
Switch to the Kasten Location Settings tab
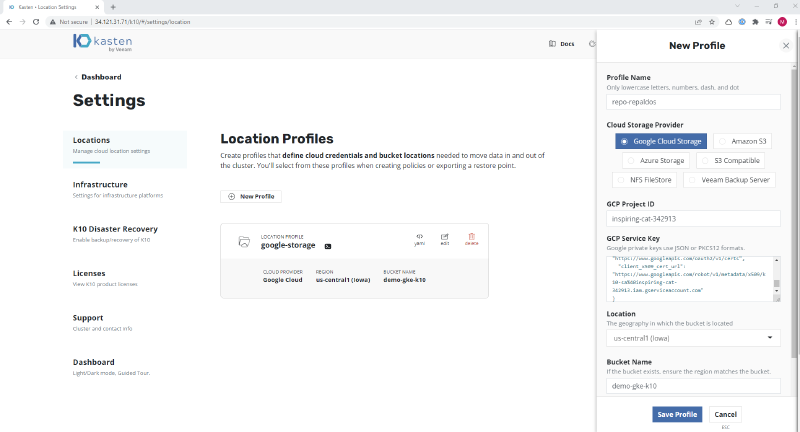click(51, 7)
